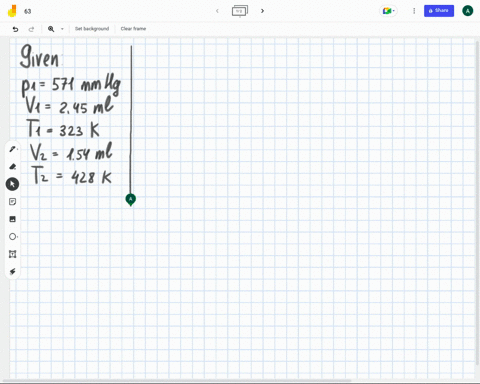Select the handwritten "V2 = 1.54 ml" line
Screen dimensions: 480x384
[71, 152]
